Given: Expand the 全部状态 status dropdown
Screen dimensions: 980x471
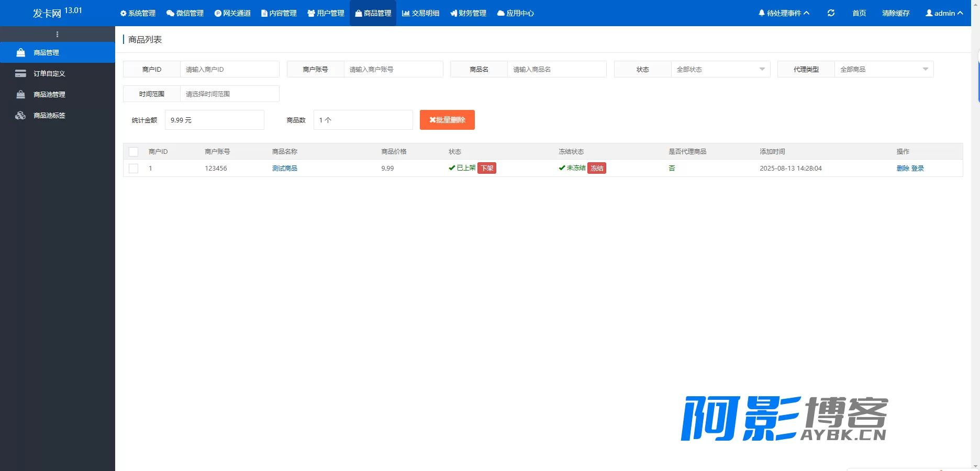Looking at the screenshot, I should click(720, 69).
